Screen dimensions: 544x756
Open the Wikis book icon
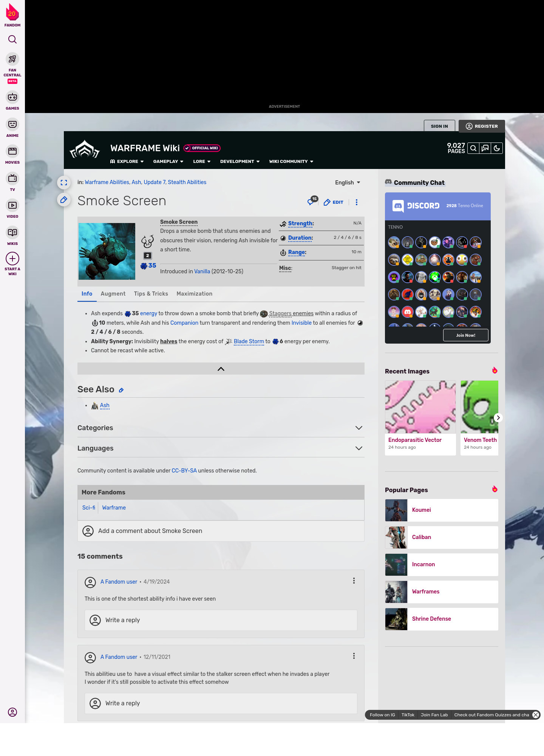pos(12,232)
